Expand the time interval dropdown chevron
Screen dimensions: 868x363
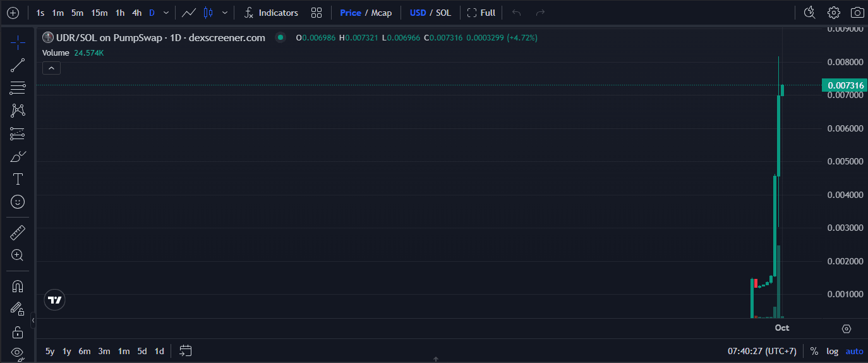pos(166,13)
